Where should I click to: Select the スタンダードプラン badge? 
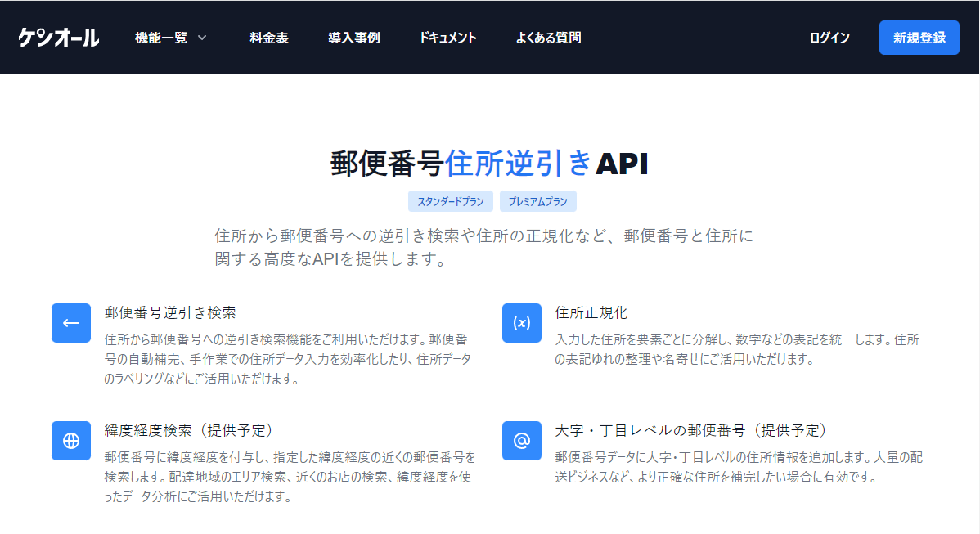(x=451, y=201)
